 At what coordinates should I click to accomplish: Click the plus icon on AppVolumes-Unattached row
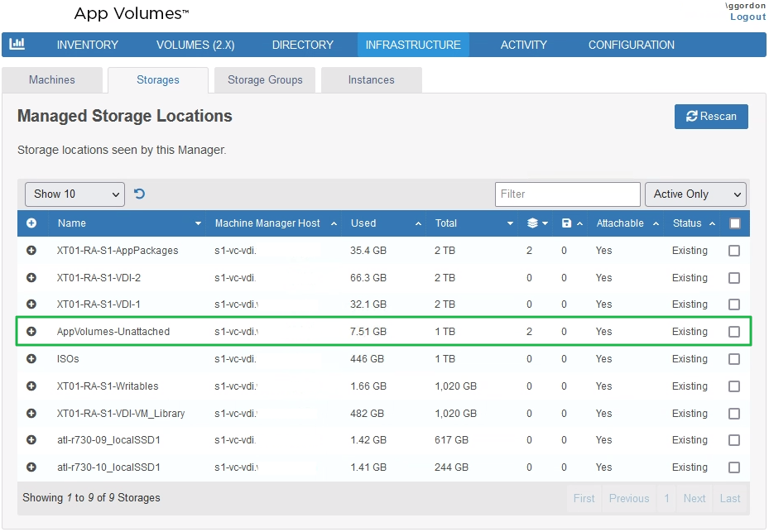coord(31,331)
